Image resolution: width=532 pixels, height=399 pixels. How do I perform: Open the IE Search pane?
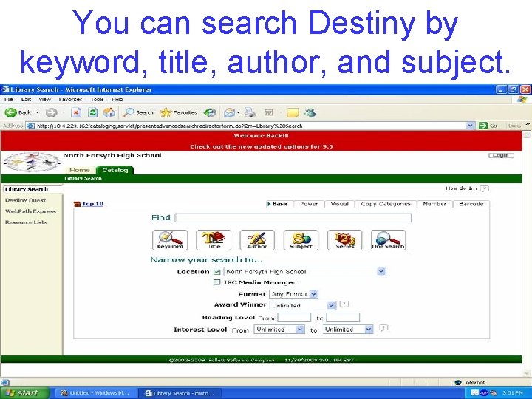point(138,112)
